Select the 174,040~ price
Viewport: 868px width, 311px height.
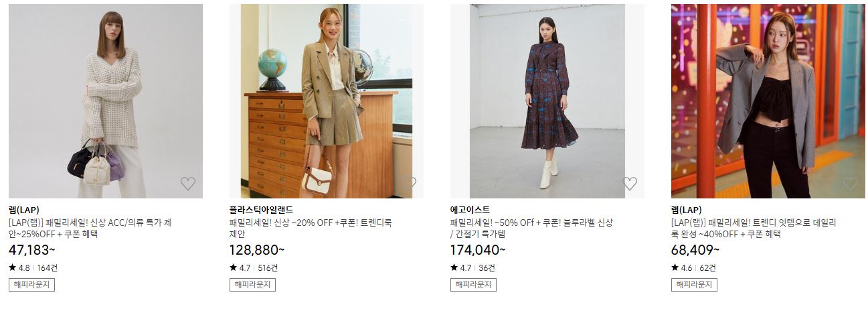[478, 250]
